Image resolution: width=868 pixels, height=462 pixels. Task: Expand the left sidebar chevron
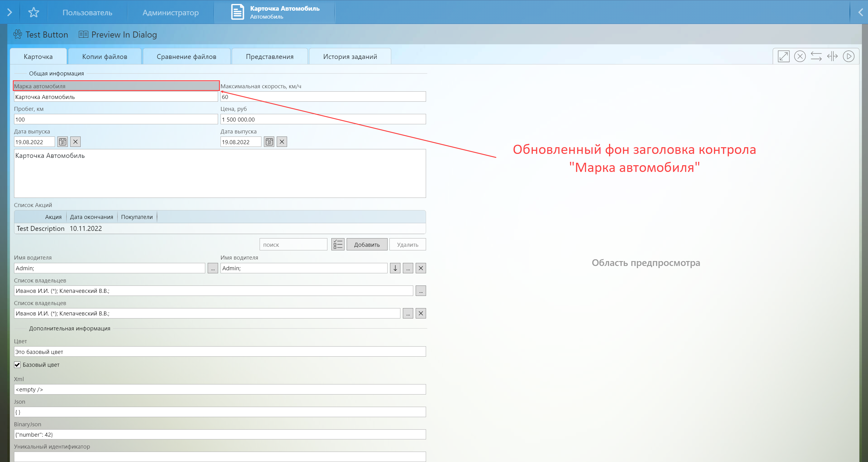point(9,13)
